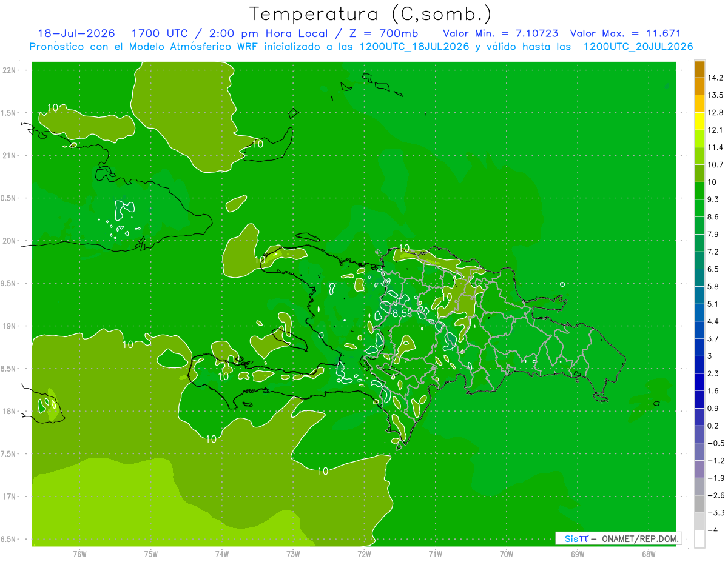The height and width of the screenshot is (562, 728).
Task: Click "Pronóstico con el Modelo Atmósferico WRF" text
Action: [x=143, y=47]
